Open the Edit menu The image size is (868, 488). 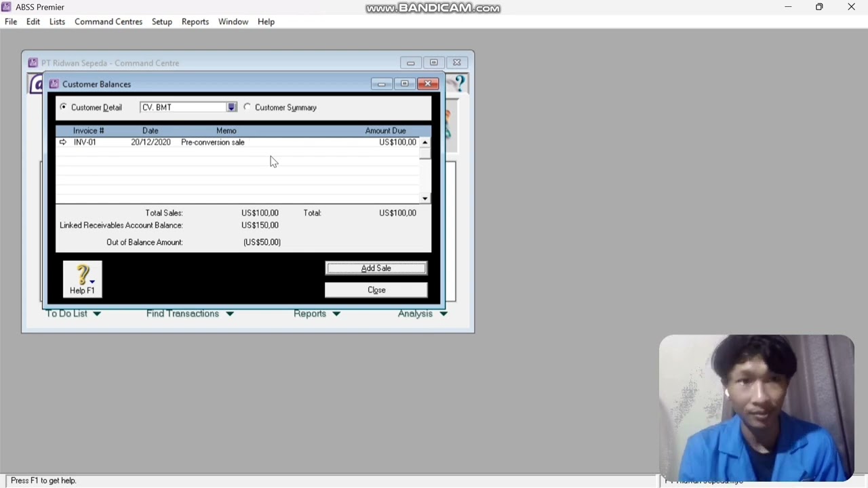33,22
